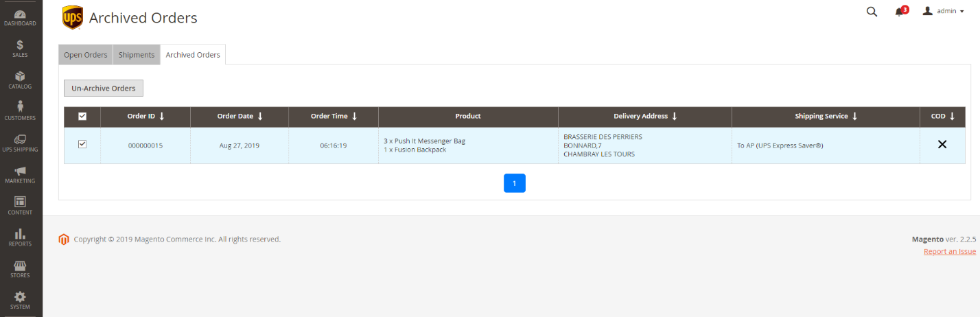Image resolution: width=980 pixels, height=317 pixels.
Task: Click the BRASSERIE DES PERRIERS address line
Action: point(603,137)
